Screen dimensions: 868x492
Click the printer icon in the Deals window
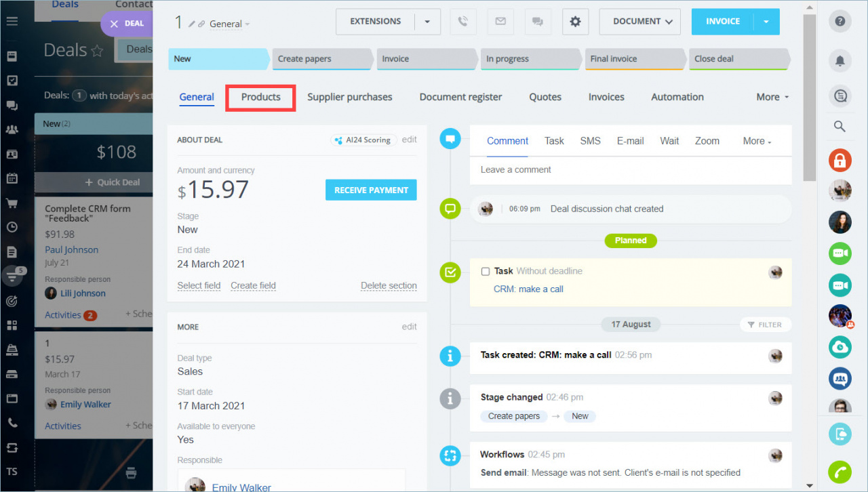click(132, 472)
